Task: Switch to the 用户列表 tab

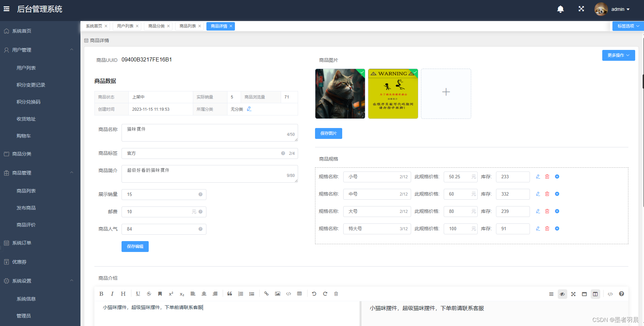Action: coord(125,26)
